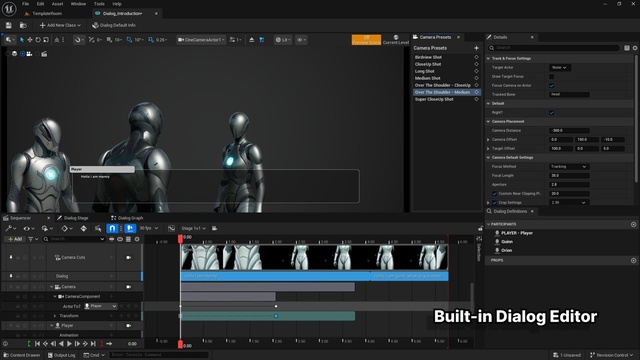Open the Add New Class dropdown
Image resolution: width=640 pixels, height=360 pixels.
pos(60,25)
